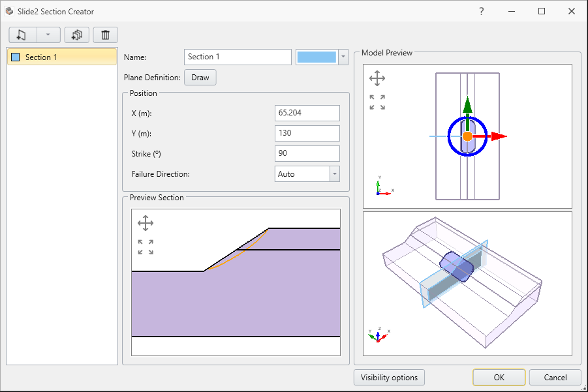Add a new section with the toolbar icon
Screen dimensions: 588x392
click(20, 35)
